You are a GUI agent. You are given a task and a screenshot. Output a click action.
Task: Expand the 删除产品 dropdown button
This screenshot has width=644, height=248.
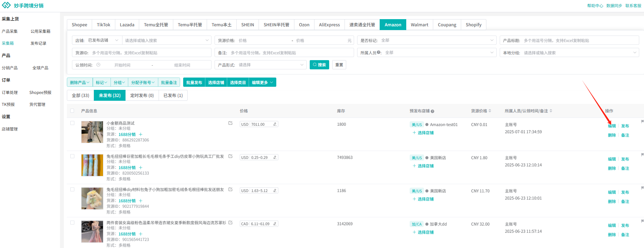tap(80, 83)
